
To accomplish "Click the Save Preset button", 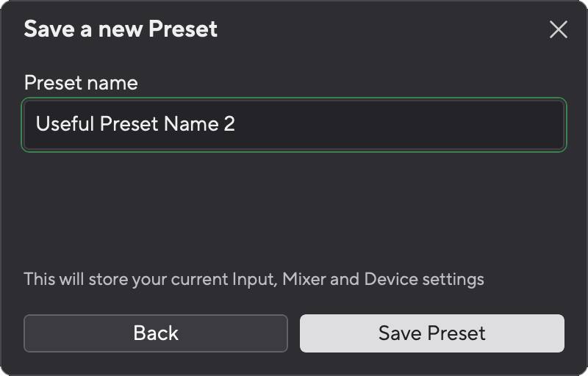I will point(431,333).
